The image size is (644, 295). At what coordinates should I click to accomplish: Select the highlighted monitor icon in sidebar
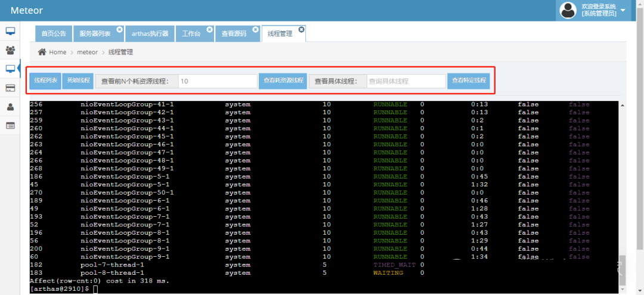tap(10, 69)
